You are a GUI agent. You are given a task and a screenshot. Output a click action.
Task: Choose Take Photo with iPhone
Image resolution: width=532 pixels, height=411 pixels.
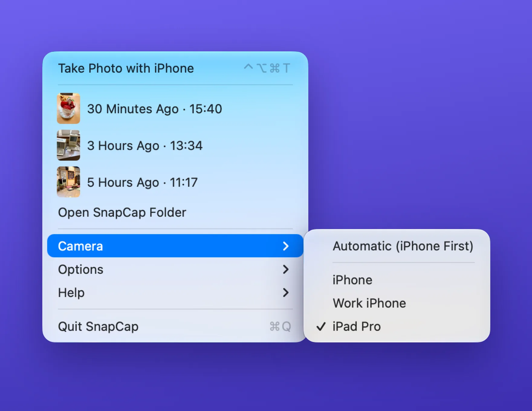point(175,68)
